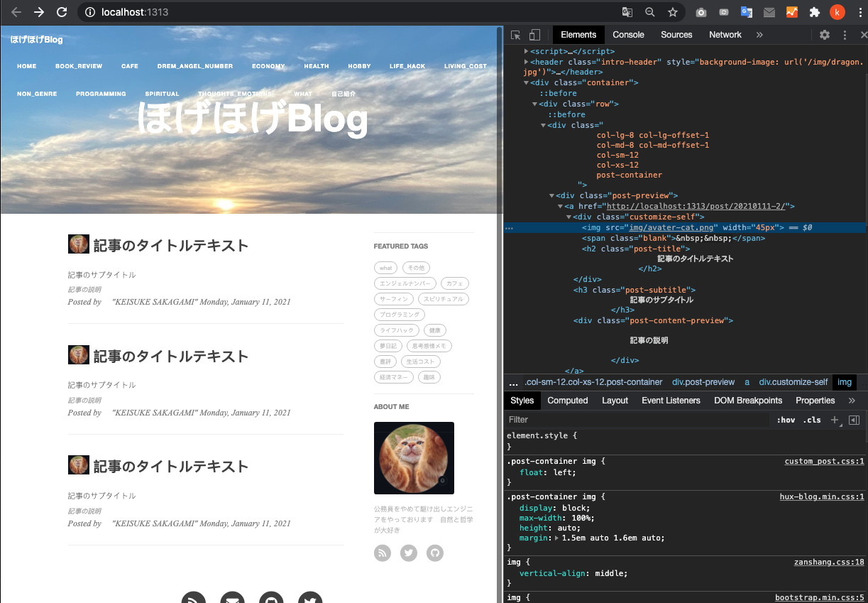Open the camera screenshot extension

[701, 12]
